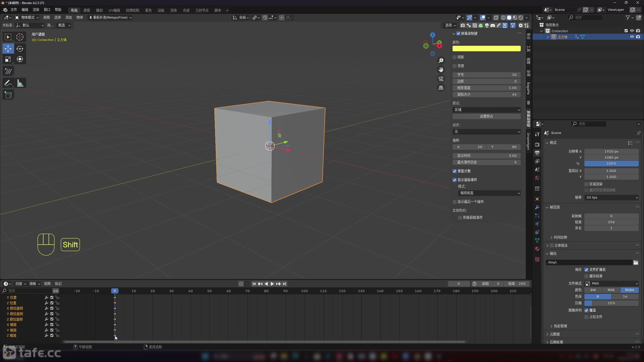Viewport: 644px width, 362px height.
Task: Open the 原点 origin dropdown showing 区域
Action: pyautogui.click(x=487, y=110)
